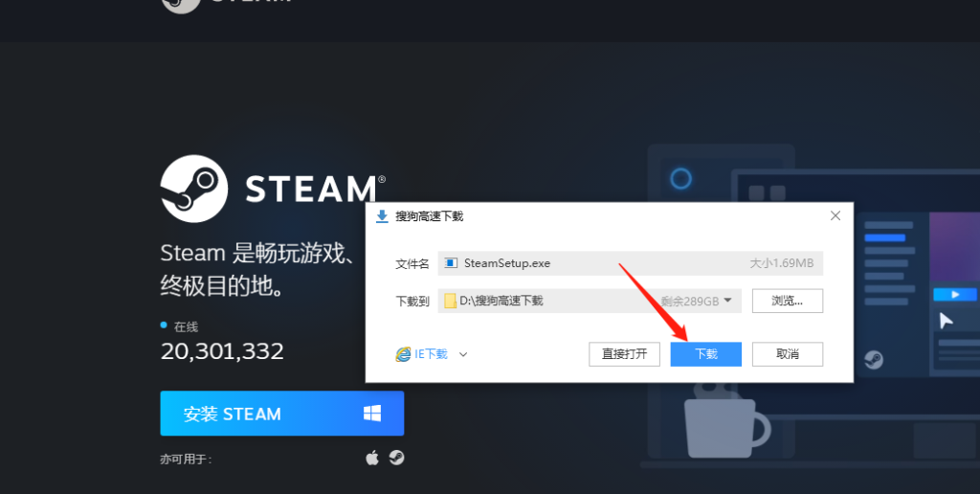Image resolution: width=980 pixels, height=494 pixels.
Task: Click the 大小1.69MB size text
Action: [781, 263]
